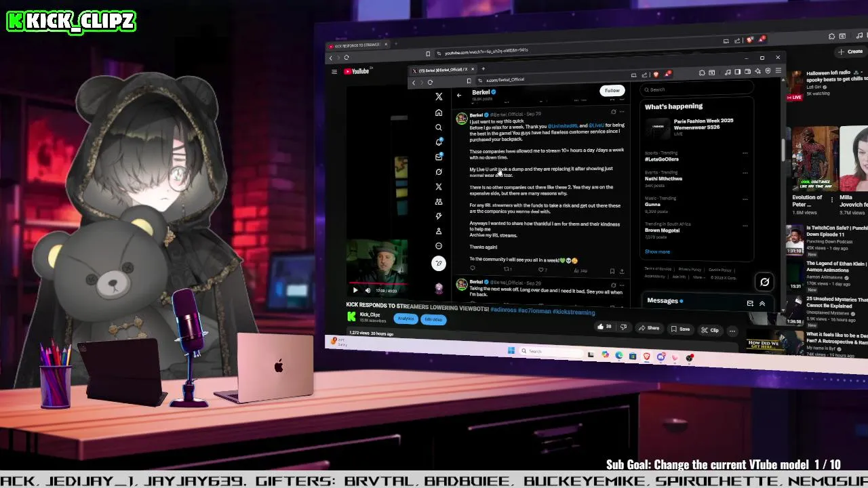The image size is (868, 488).
Task: Open the Kick_Clipz channel avatar below the video
Action: click(x=351, y=317)
